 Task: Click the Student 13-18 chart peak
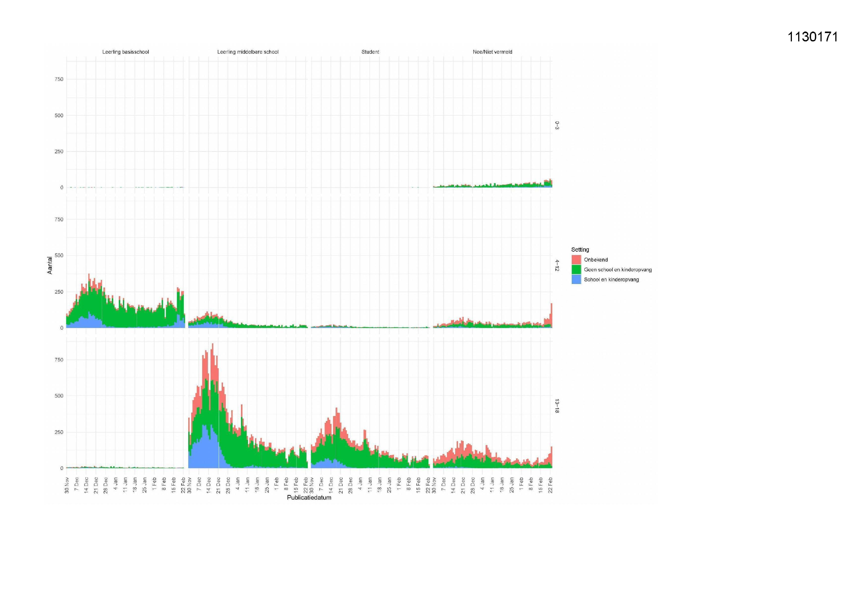coord(336,410)
